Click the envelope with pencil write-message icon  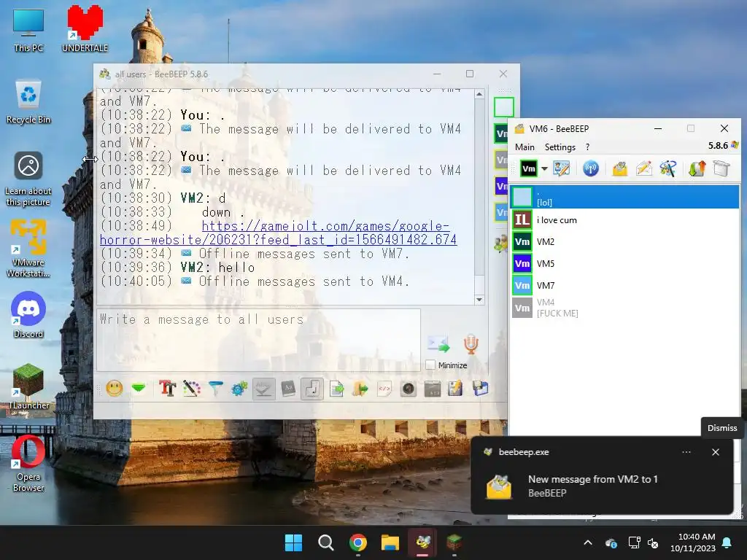tap(644, 168)
